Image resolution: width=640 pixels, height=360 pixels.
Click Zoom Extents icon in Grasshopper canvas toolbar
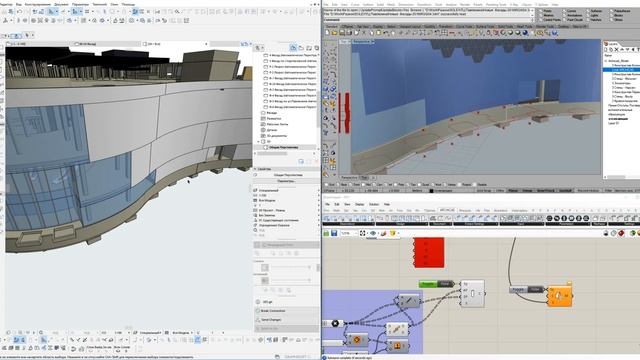(362, 233)
